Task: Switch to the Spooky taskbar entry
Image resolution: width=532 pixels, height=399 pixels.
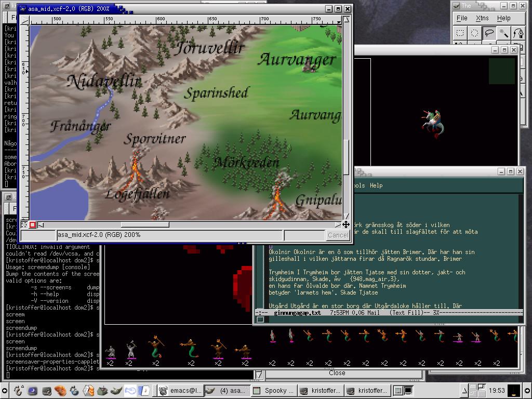Action: click(274, 391)
